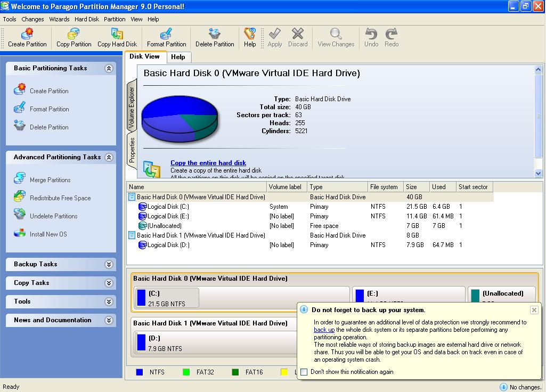Open the Tools menu
Viewport: 546px width, 392px height.
(x=10, y=19)
